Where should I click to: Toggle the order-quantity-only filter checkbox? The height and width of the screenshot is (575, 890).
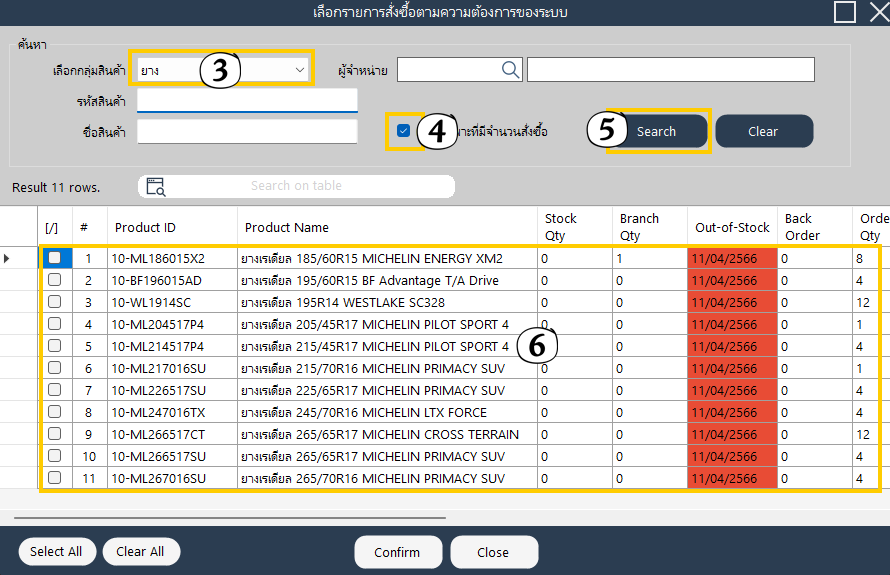(403, 131)
